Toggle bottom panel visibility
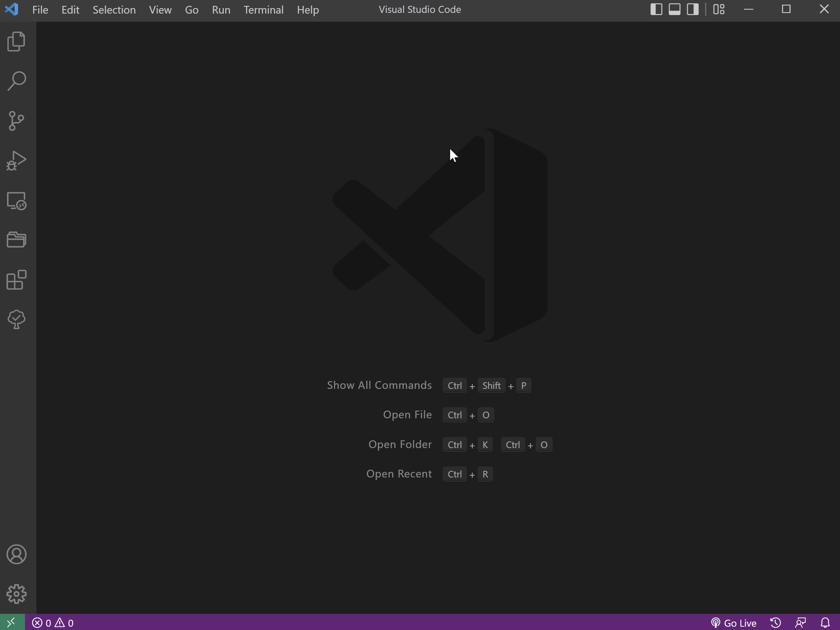This screenshot has width=840, height=630. [x=674, y=9]
